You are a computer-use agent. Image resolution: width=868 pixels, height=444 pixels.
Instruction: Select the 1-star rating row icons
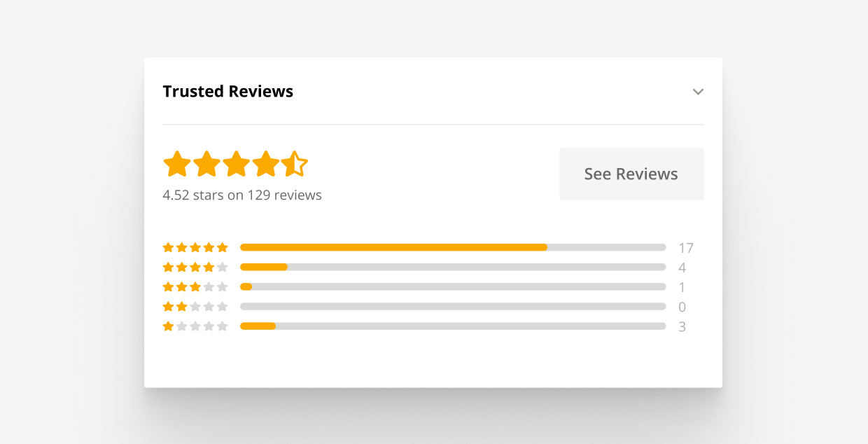[195, 326]
